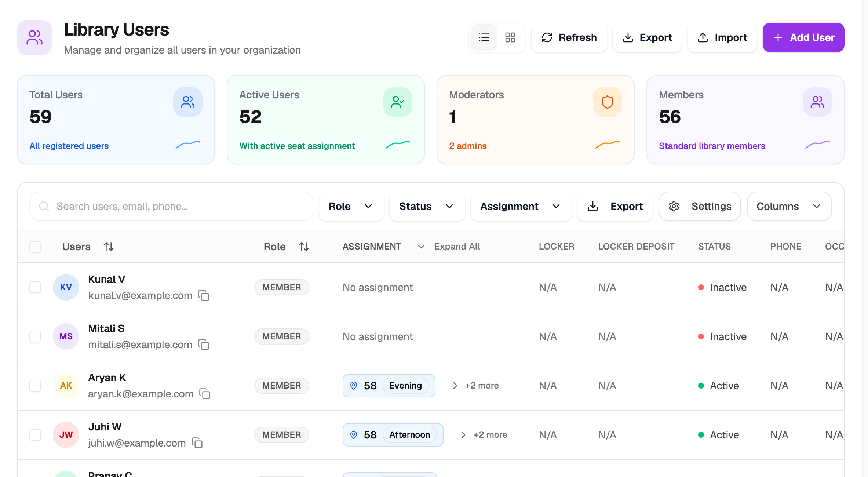Open the Columns dropdown
The width and height of the screenshot is (868, 477).
pyautogui.click(x=789, y=206)
